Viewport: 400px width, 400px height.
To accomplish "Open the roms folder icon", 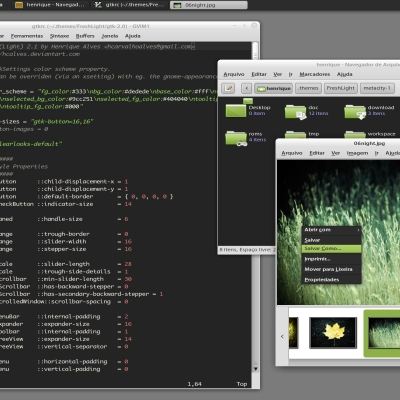I will tap(236, 138).
